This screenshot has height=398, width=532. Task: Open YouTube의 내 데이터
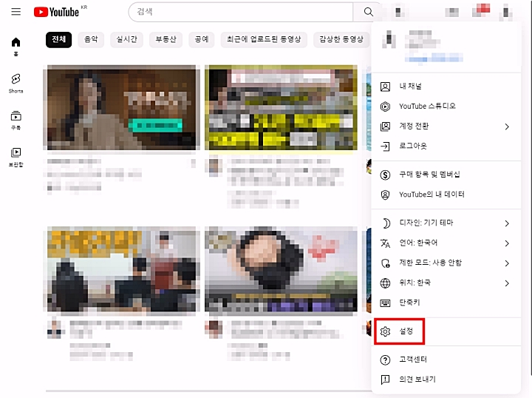(446, 195)
